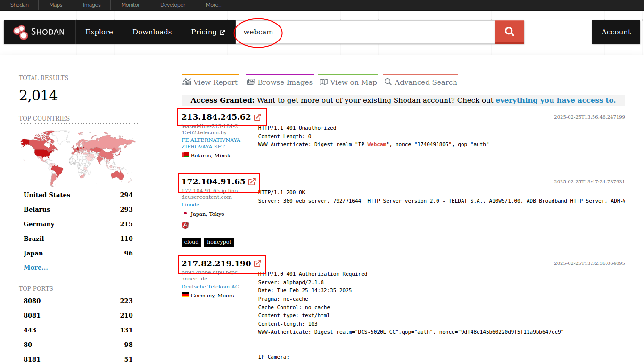Image resolution: width=644 pixels, height=362 pixels.
Task: Focus the search field containing webcam
Action: tap(365, 32)
